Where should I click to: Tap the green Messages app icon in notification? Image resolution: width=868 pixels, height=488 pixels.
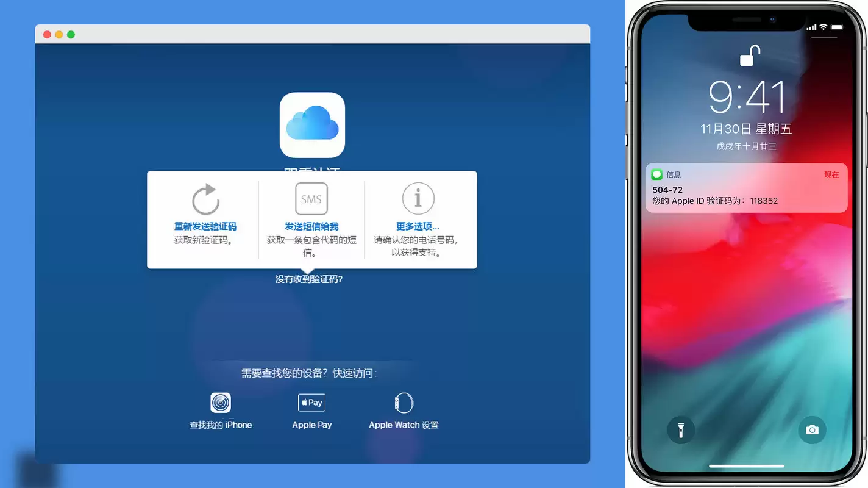coord(656,174)
